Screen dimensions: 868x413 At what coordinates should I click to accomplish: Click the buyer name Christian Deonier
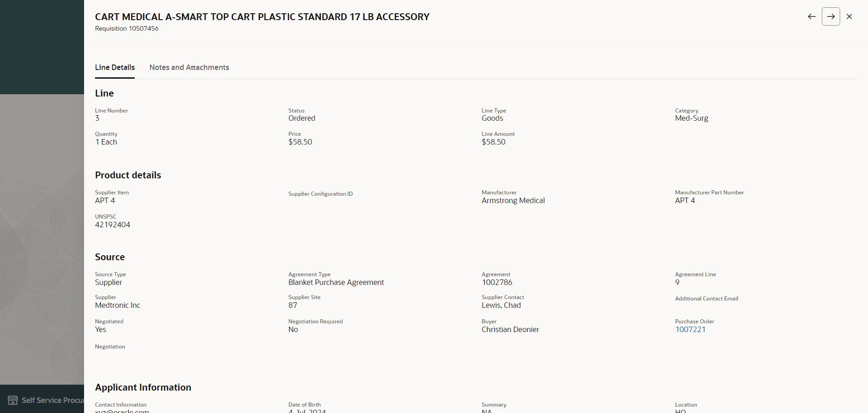point(510,329)
